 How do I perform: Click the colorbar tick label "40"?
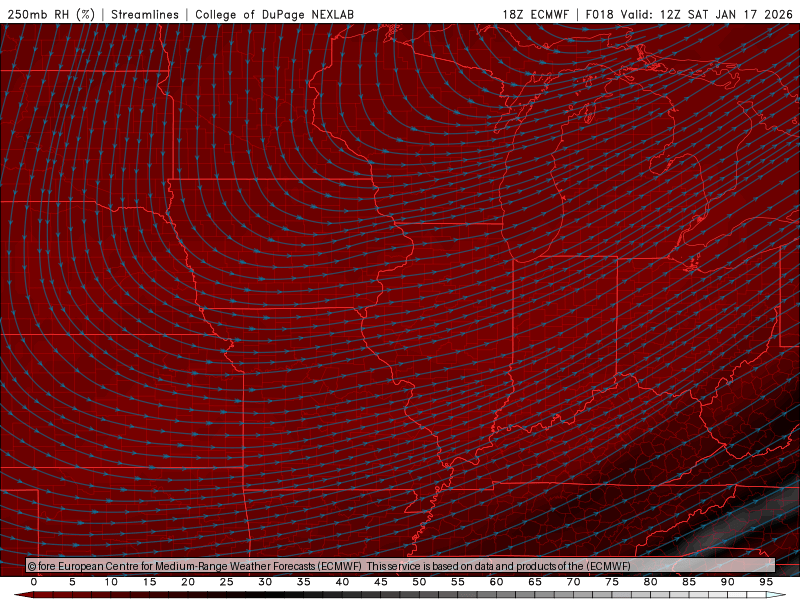342,582
